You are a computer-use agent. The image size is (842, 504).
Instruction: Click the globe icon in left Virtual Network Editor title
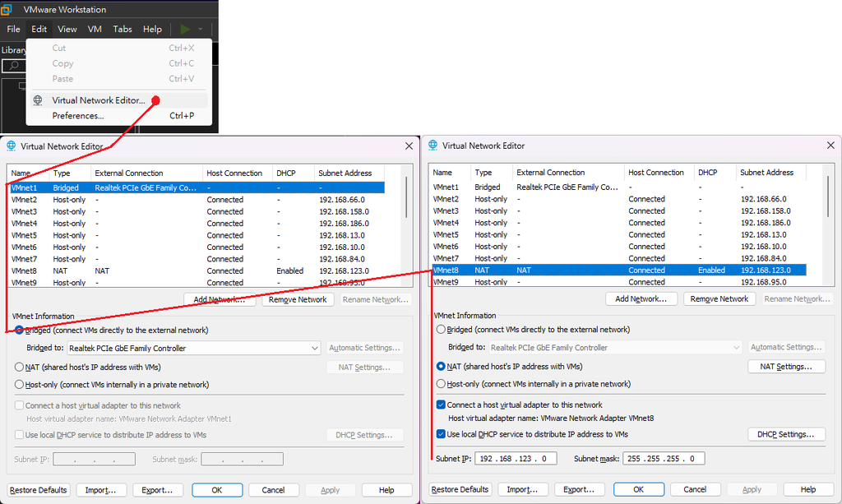(x=11, y=146)
